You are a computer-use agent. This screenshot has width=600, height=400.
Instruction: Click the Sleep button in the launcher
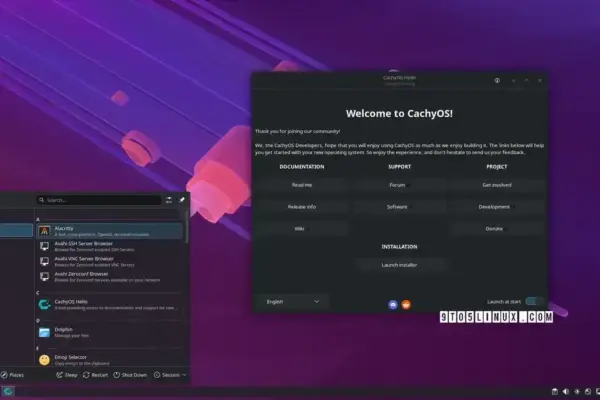coord(67,375)
